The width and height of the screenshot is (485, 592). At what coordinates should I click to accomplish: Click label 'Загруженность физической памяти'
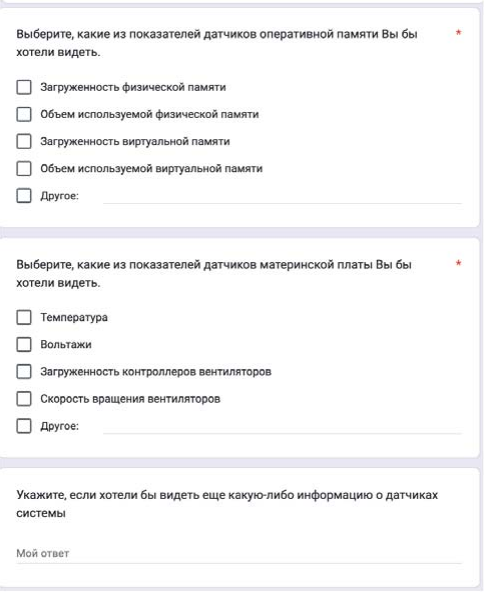133,87
